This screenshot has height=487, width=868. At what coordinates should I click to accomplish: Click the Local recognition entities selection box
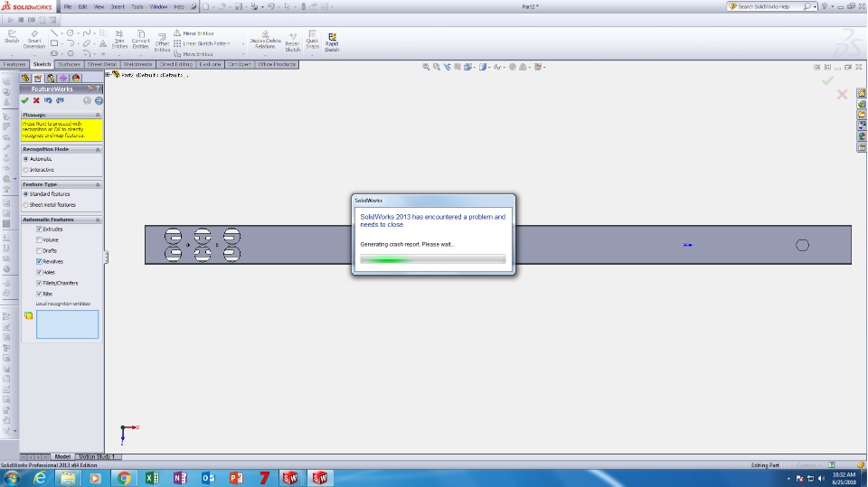click(68, 324)
